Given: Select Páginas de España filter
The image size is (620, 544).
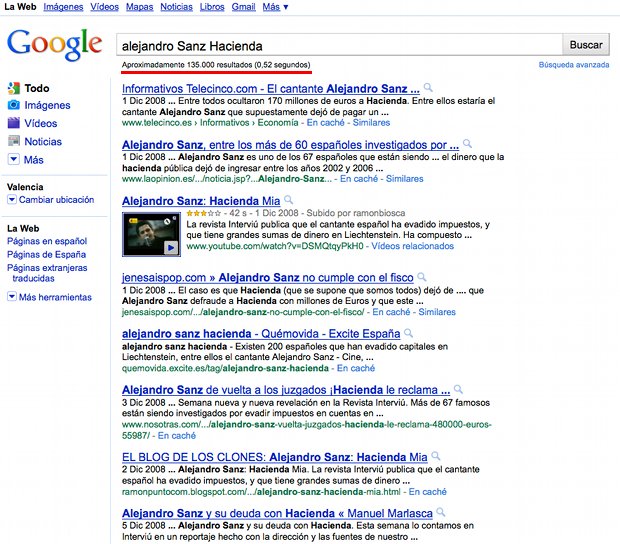Looking at the screenshot, I should point(46,255).
